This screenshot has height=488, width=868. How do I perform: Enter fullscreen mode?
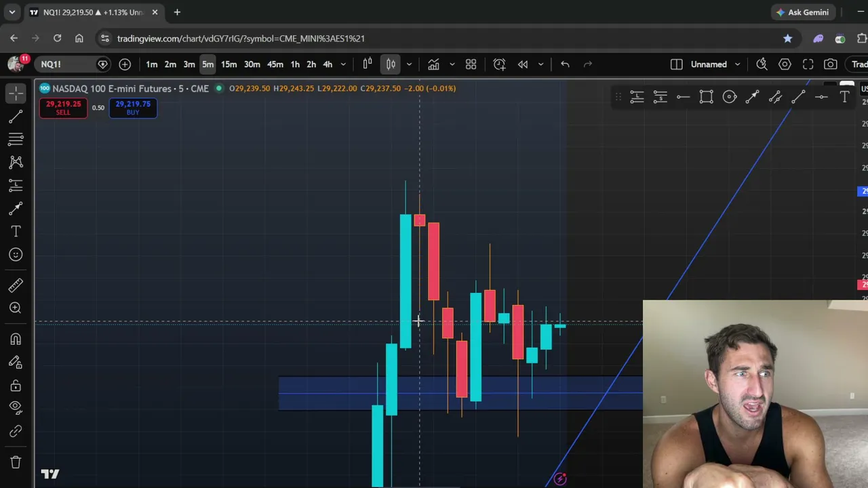[x=808, y=64]
